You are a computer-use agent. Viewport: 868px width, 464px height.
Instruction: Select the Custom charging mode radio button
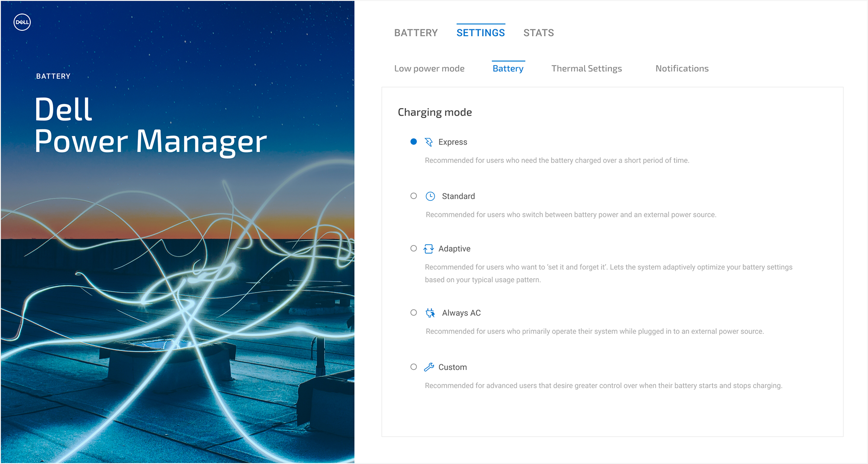click(414, 367)
